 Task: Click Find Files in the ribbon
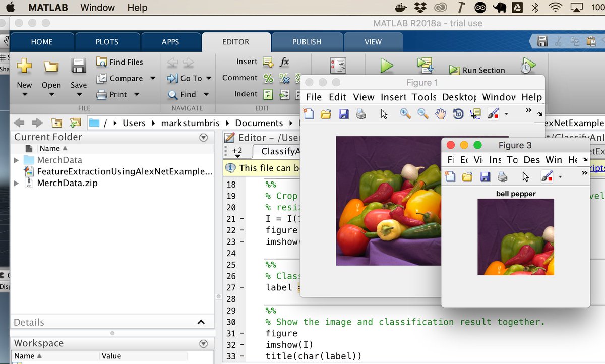tap(120, 62)
